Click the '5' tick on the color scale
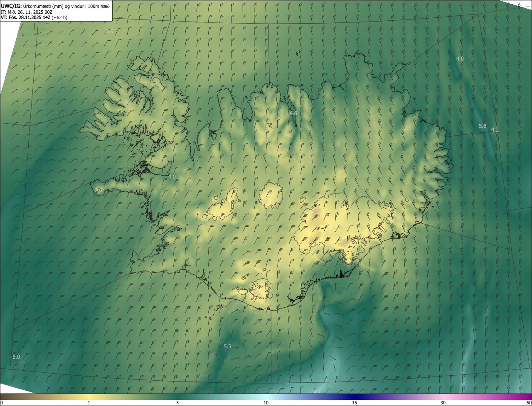The height and width of the screenshot is (406, 532). pos(177,403)
